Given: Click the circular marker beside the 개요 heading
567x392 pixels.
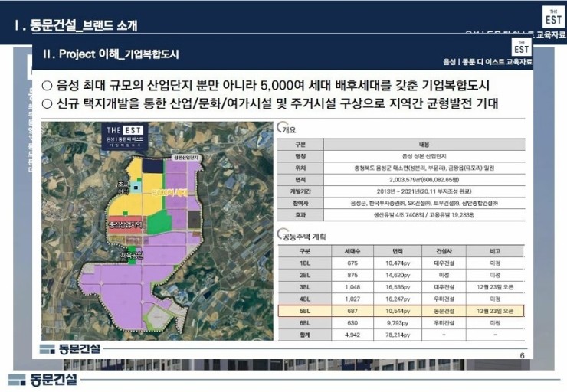Looking at the screenshot, I should click(280, 127).
